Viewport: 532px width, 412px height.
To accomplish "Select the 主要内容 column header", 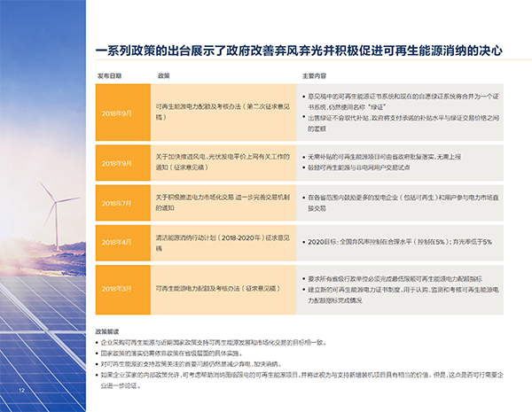I will click(314, 76).
